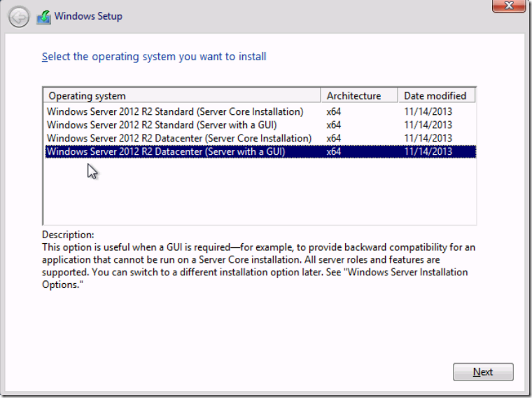Screen dimensions: 532x398
Task: Click date 11/14/2013 in highlighted Datacenter GUI row
Action: pyautogui.click(x=428, y=151)
